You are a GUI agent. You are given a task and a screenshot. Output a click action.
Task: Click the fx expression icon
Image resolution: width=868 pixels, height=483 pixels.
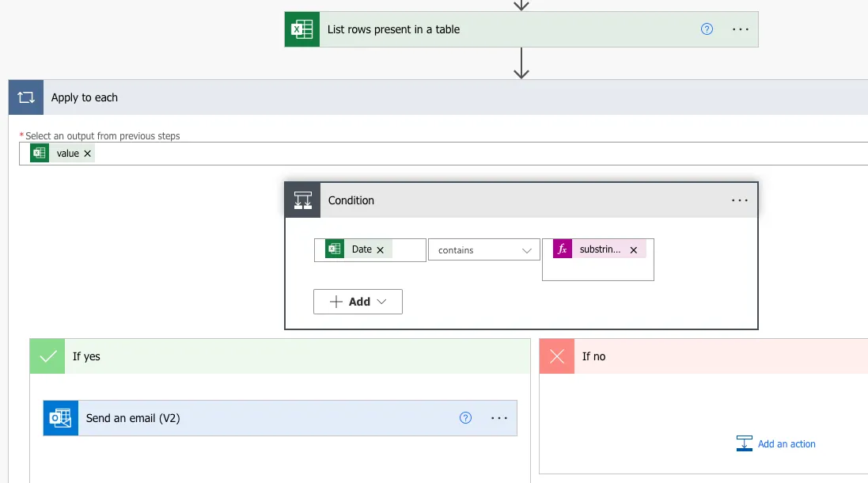click(563, 249)
